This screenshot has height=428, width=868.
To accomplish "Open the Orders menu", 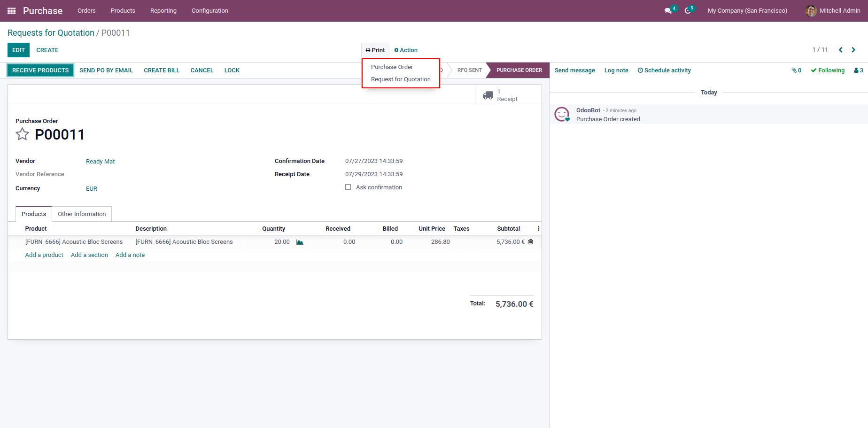I will [86, 11].
